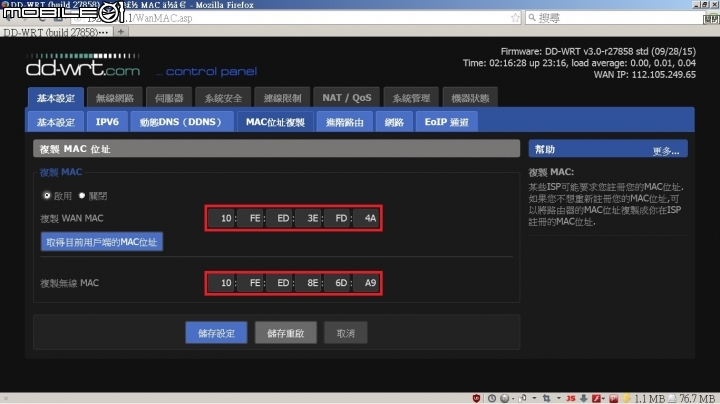Open the 系統管理 main tab
Image resolution: width=720 pixels, height=404 pixels.
[411, 98]
